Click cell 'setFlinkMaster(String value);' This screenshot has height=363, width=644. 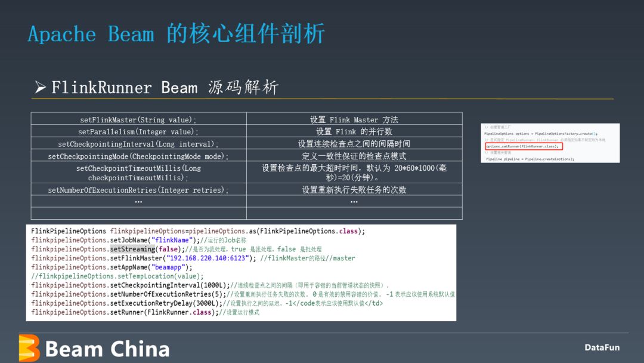coord(138,119)
